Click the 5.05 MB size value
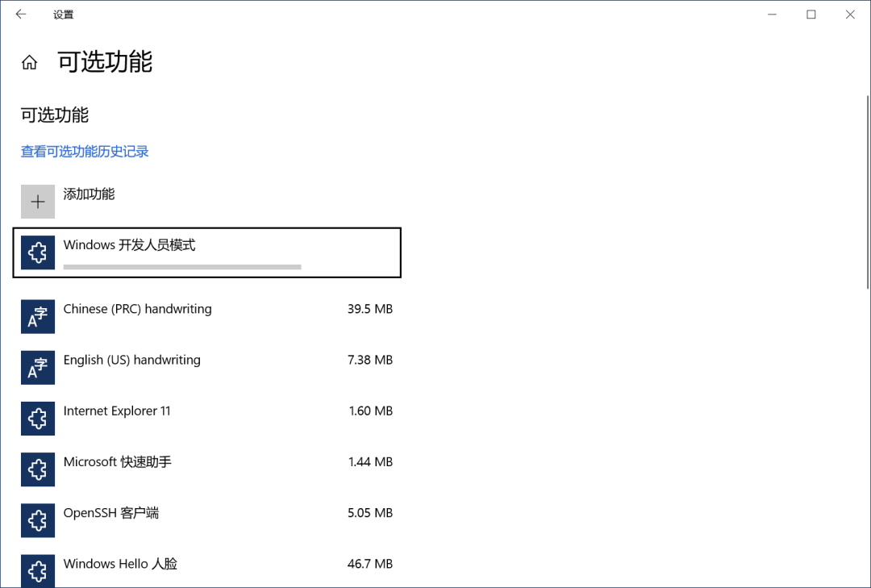 click(x=370, y=513)
